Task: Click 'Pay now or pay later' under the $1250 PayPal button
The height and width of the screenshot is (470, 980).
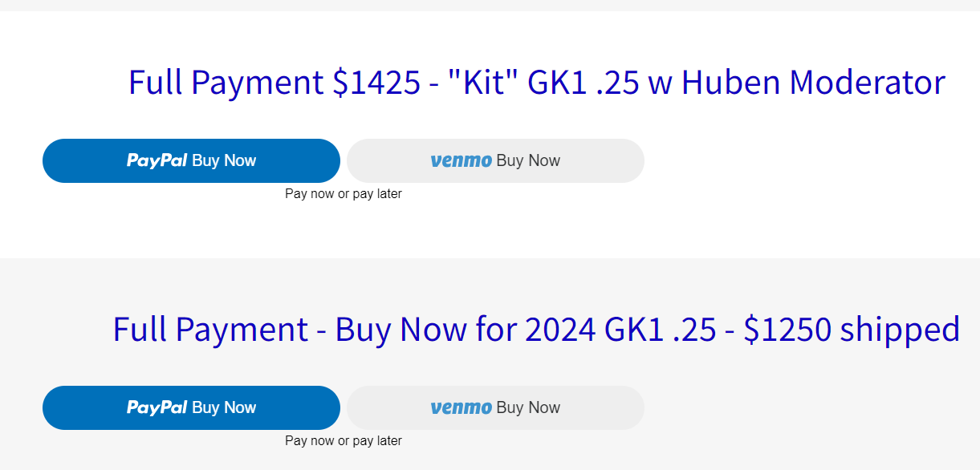Action: click(x=344, y=440)
